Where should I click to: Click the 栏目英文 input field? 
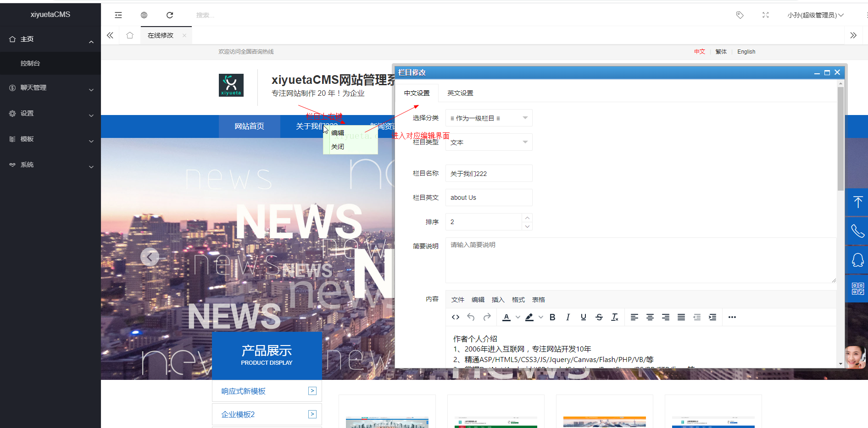point(489,198)
